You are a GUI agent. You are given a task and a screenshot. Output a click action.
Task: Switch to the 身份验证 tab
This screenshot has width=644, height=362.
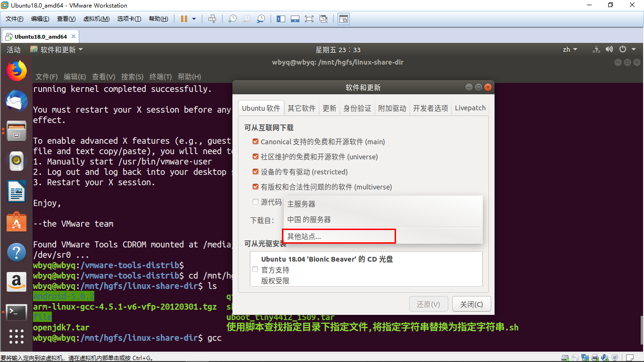(x=357, y=108)
